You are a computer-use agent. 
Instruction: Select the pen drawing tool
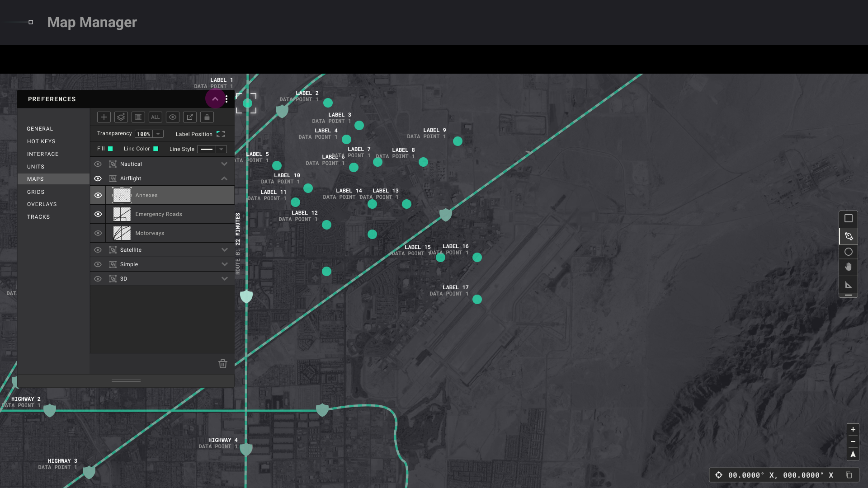click(849, 236)
